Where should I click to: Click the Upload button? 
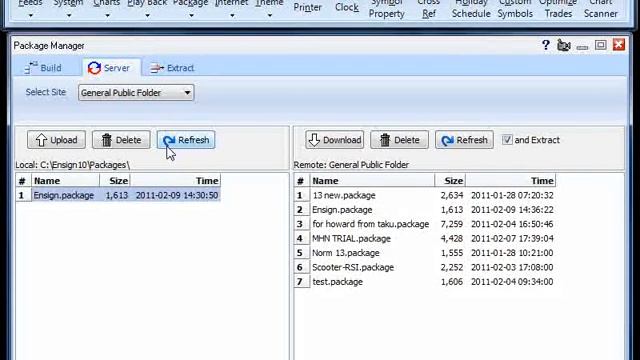click(x=56, y=140)
